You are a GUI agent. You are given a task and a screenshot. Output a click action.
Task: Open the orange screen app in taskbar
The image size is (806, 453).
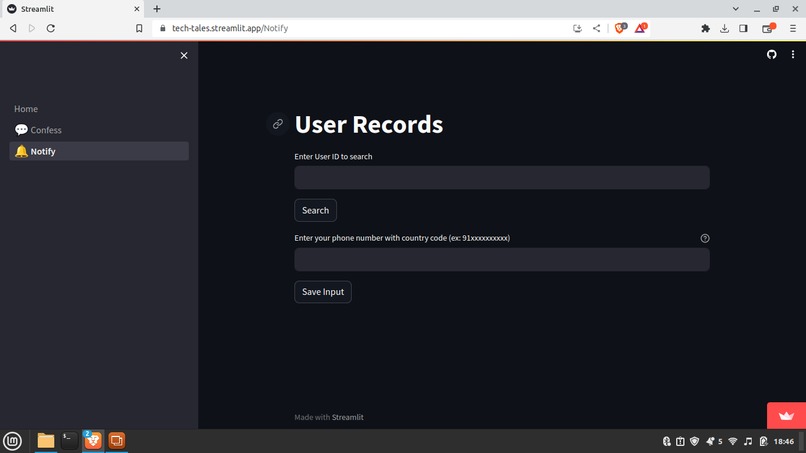(117, 441)
